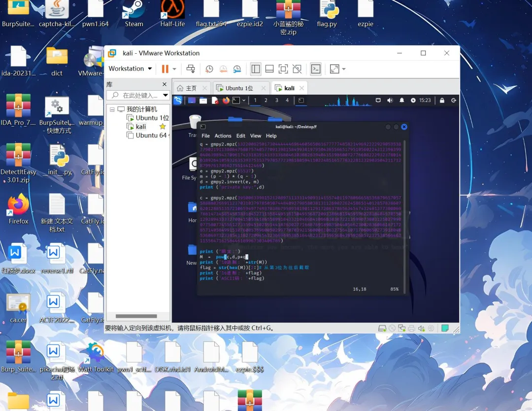Lock the Kali screen via padlock
Screen dimensions: 532x411
point(442,100)
